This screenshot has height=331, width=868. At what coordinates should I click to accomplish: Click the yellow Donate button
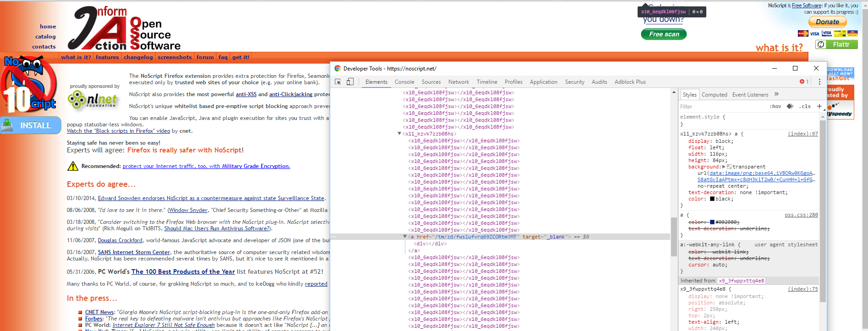[x=827, y=22]
